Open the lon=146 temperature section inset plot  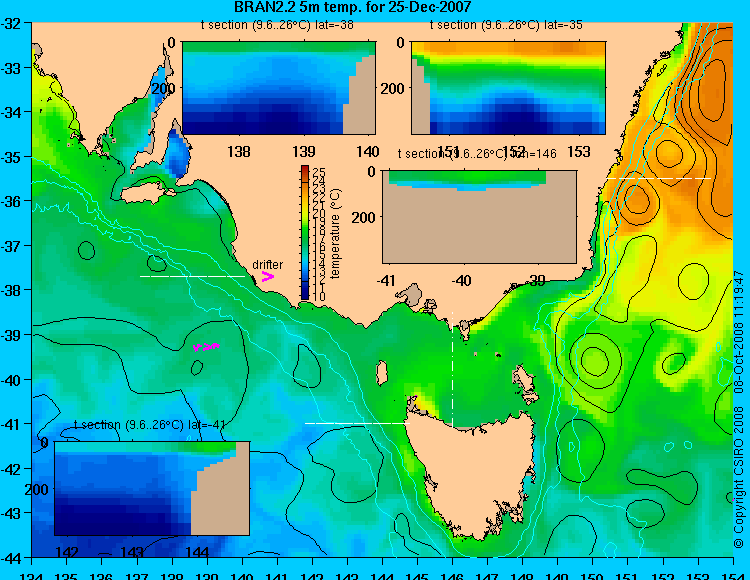pos(479,217)
